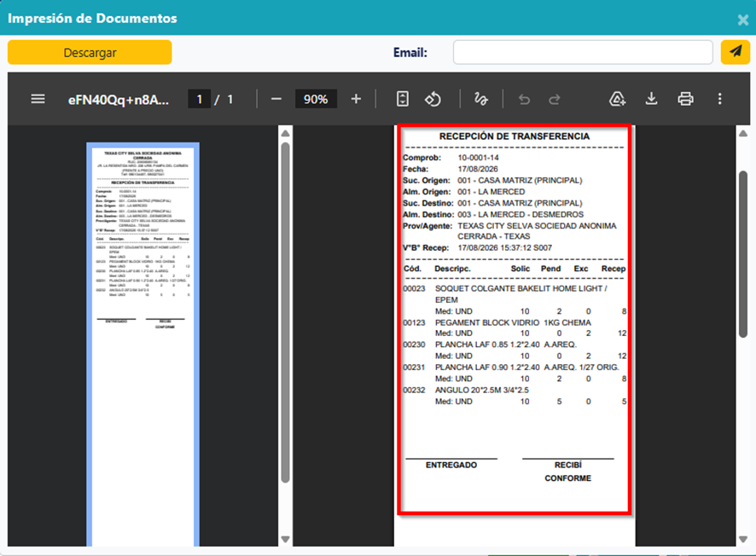Save the PDF to Google Drive
The width and height of the screenshot is (756, 556).
tap(617, 99)
